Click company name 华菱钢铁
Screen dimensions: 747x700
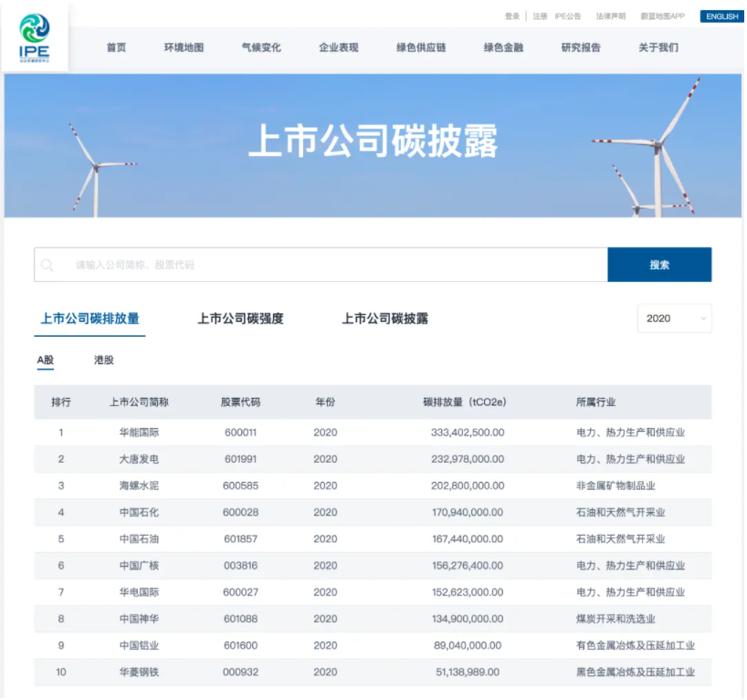(139, 673)
